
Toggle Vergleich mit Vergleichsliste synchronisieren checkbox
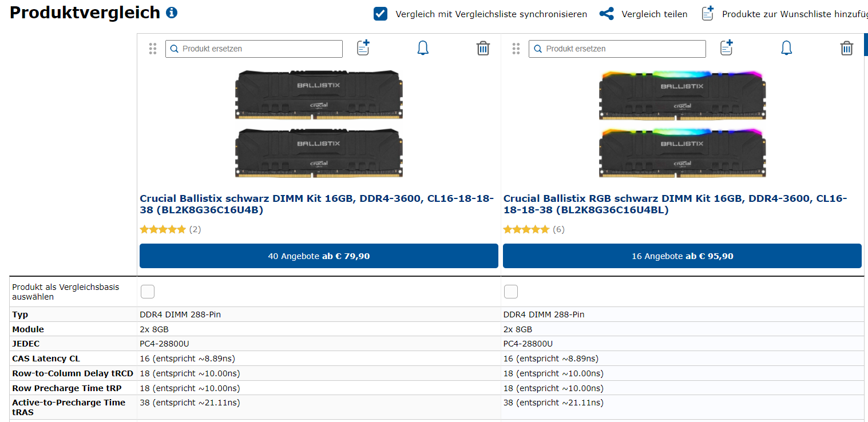coord(381,14)
